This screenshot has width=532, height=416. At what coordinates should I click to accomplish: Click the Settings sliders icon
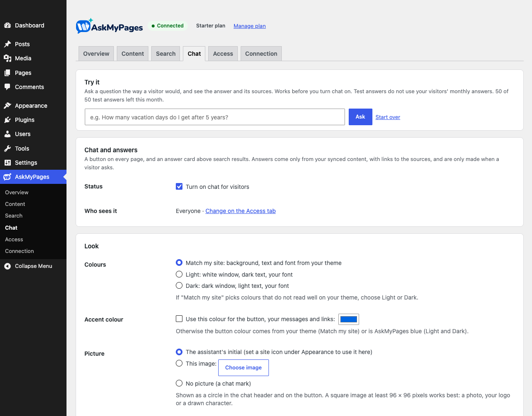click(x=7, y=163)
